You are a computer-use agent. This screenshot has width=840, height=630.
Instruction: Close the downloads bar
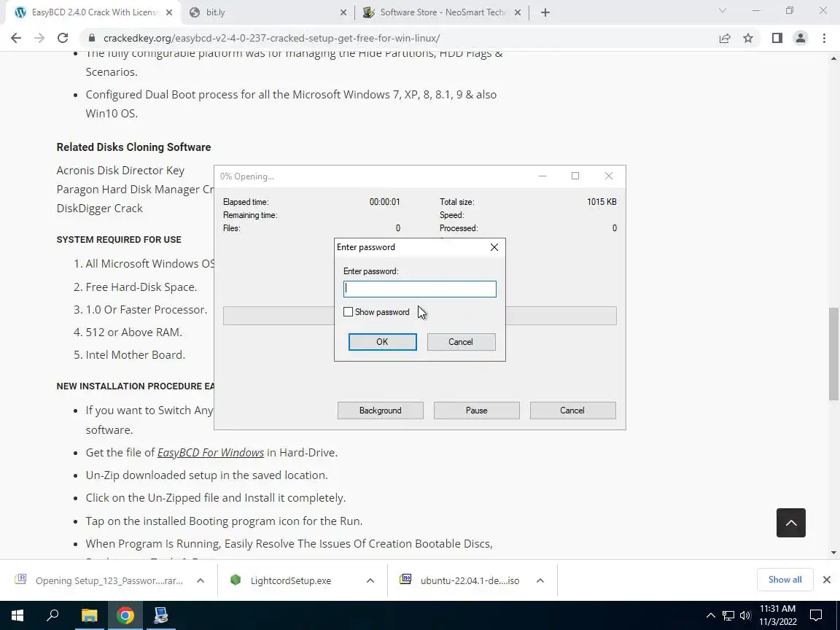point(827,580)
